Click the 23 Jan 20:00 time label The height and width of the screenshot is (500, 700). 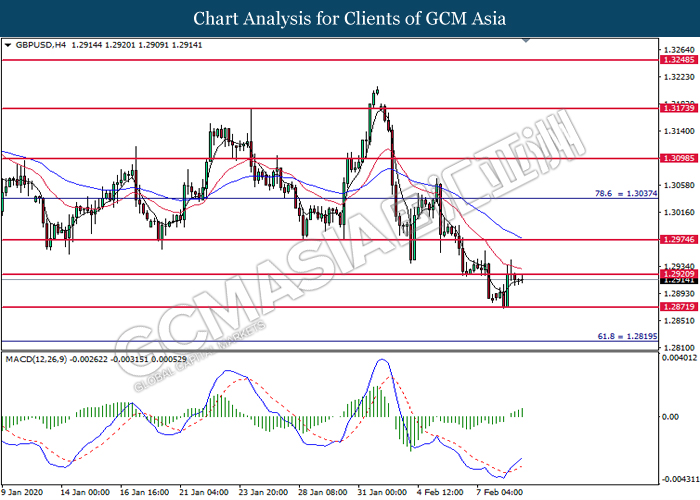(263, 492)
